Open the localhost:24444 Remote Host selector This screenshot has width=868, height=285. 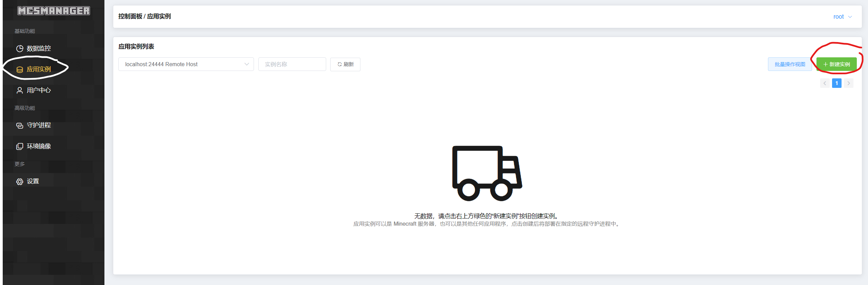coord(186,64)
